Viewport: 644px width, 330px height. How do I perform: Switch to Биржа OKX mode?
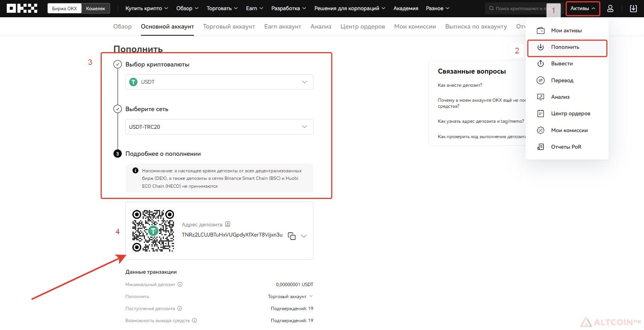(x=65, y=8)
